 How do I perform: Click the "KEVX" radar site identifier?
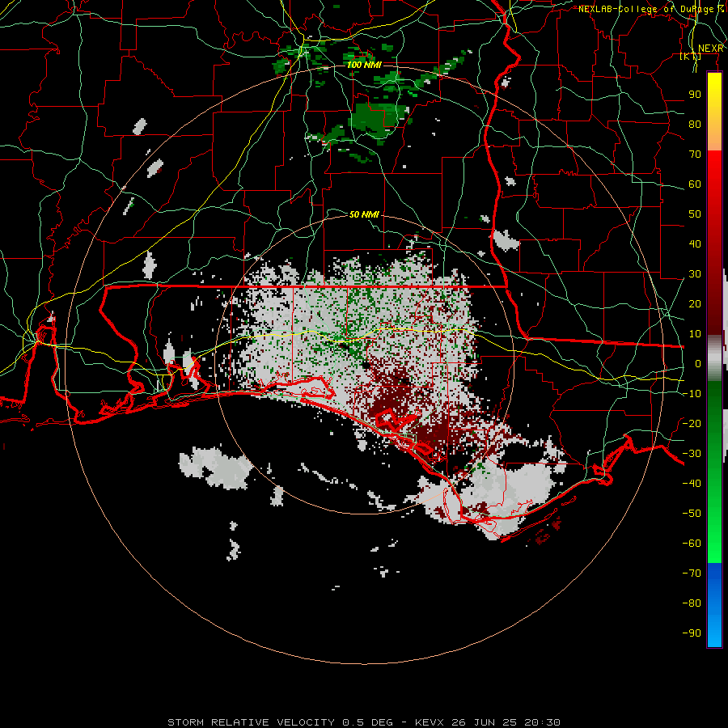(430, 722)
